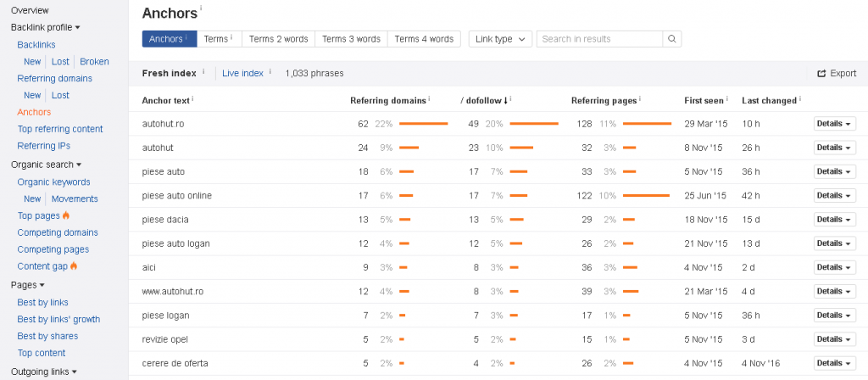Click info icon beside Referring domains header

(x=430, y=99)
